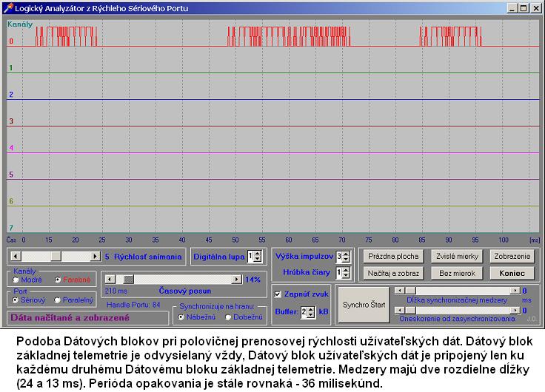
Task: Toggle the Zapnúť zvuk checkbox
Action: coord(278,294)
